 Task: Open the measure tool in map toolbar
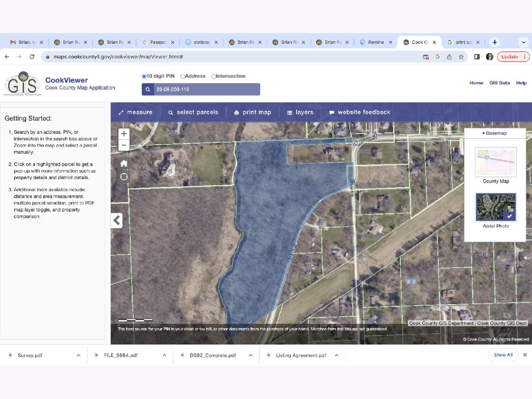[135, 112]
